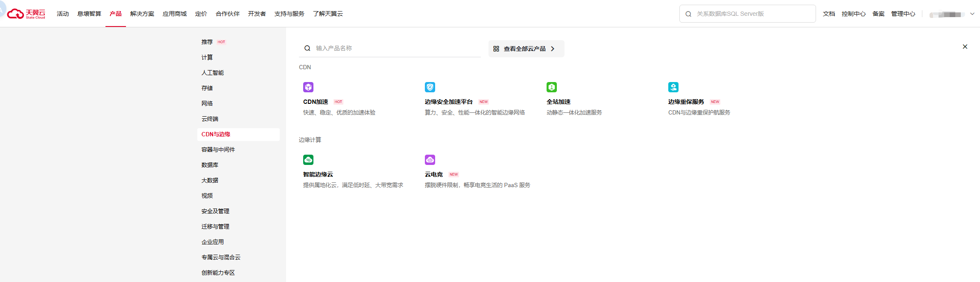Open the 边缘安全加速平台 product title link
This screenshot has height=282, width=980.
pos(449,102)
